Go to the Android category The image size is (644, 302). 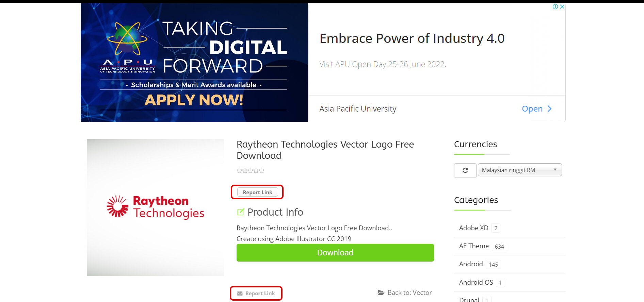[471, 264]
